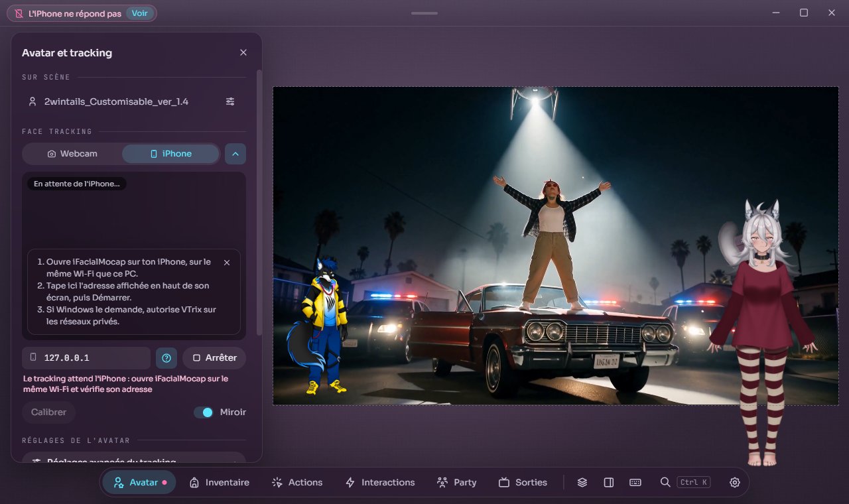Switch face tracking to Webcam

coord(72,154)
